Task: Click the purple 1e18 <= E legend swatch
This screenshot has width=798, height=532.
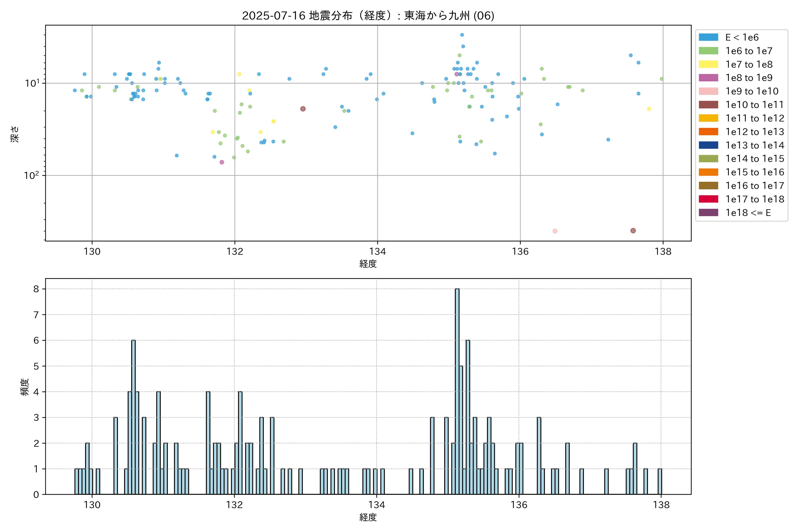Action: [x=708, y=213]
